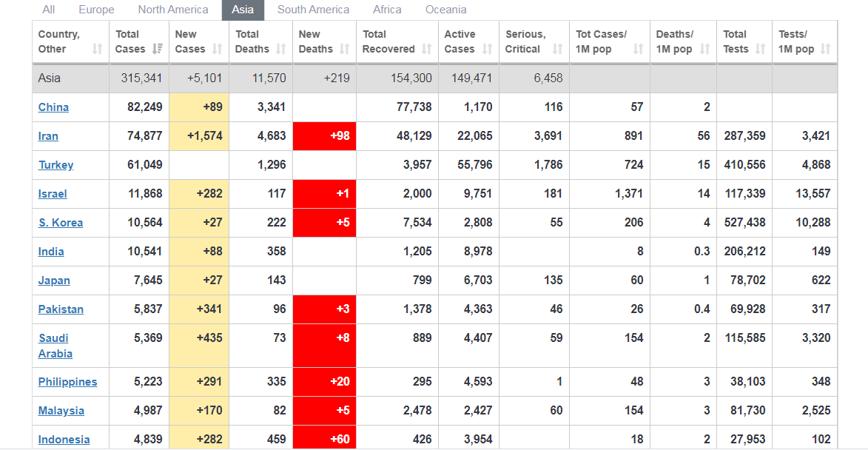
Task: Open the India country link
Action: [51, 252]
